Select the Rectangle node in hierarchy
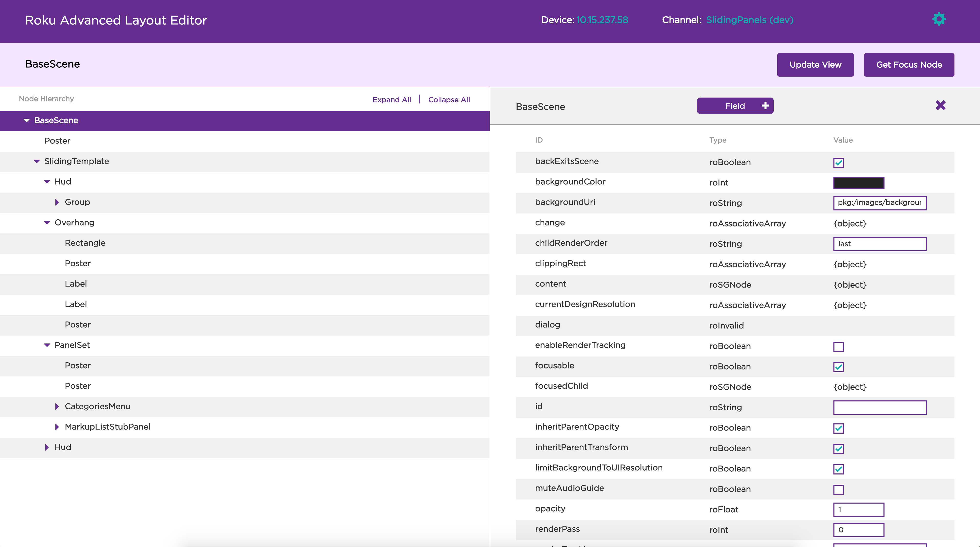The height and width of the screenshot is (547, 980). 85,243
